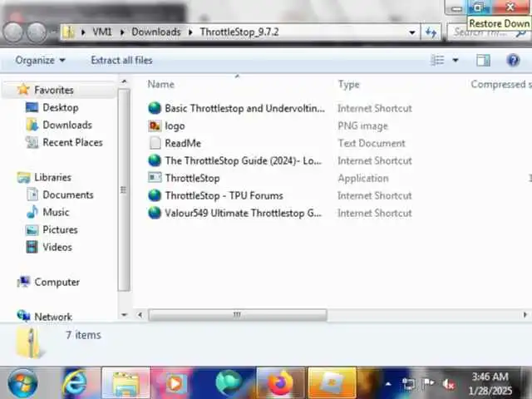Viewport: 532px width, 399px height.
Task: Click the address bar refresh icon
Action: [x=431, y=32]
